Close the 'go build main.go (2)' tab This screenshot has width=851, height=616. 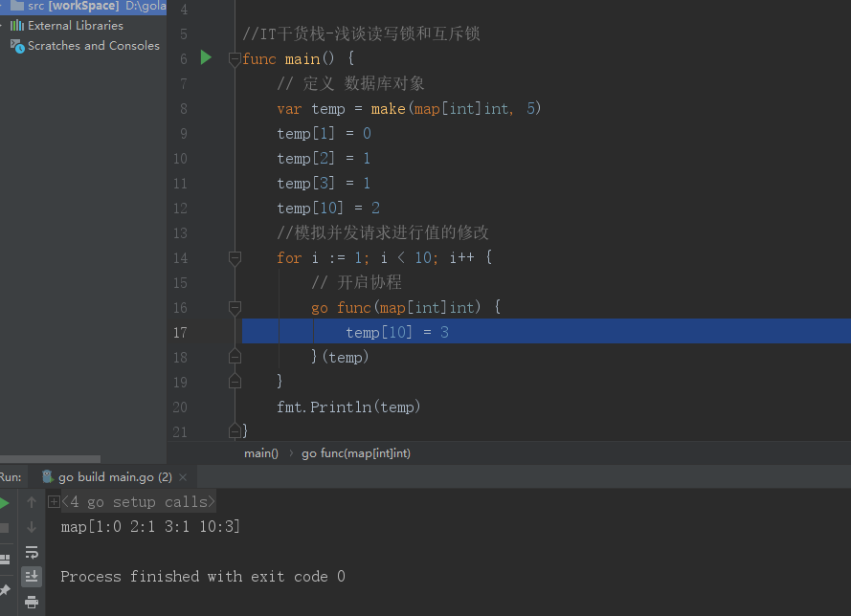tap(183, 477)
